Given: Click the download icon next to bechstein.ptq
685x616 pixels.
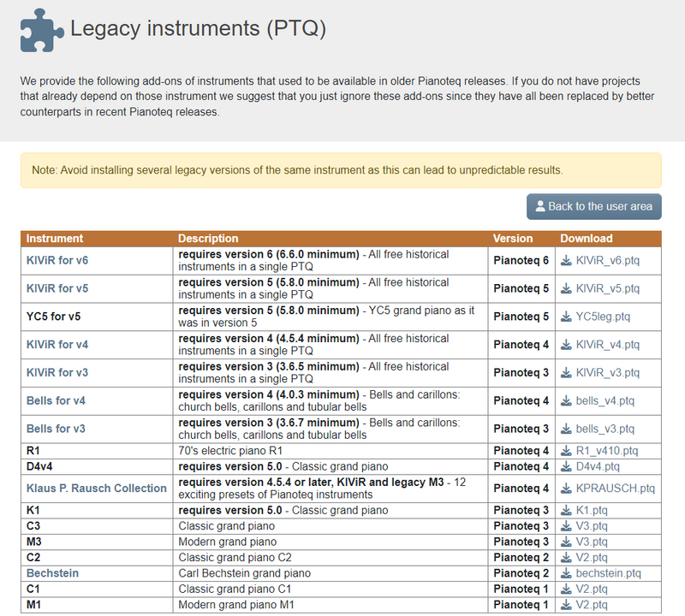Looking at the screenshot, I should pos(566,573).
